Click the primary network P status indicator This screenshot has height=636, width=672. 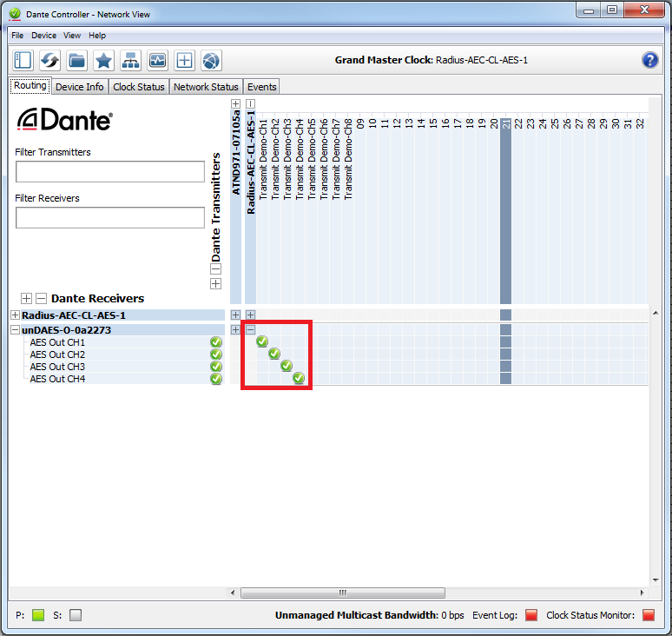coord(38,615)
